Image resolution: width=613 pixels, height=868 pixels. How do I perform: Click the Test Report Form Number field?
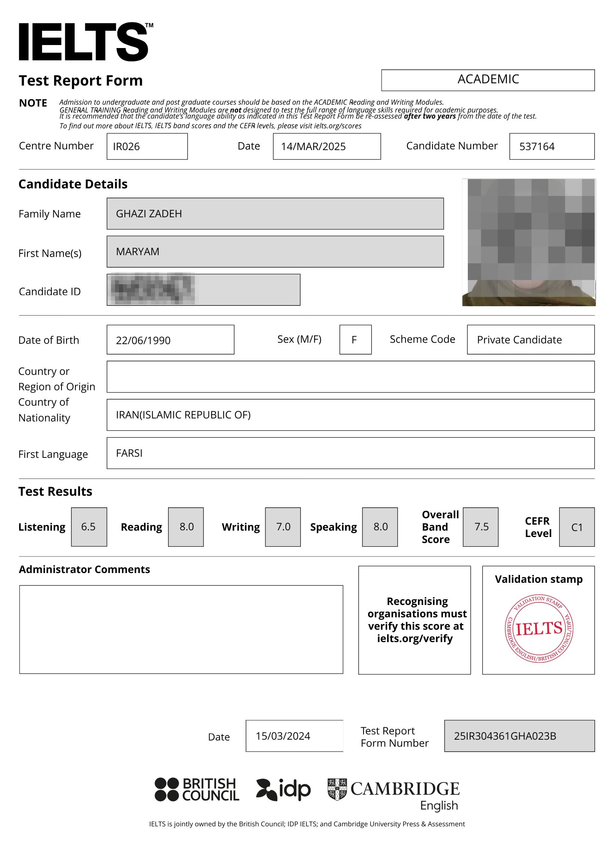click(x=519, y=736)
